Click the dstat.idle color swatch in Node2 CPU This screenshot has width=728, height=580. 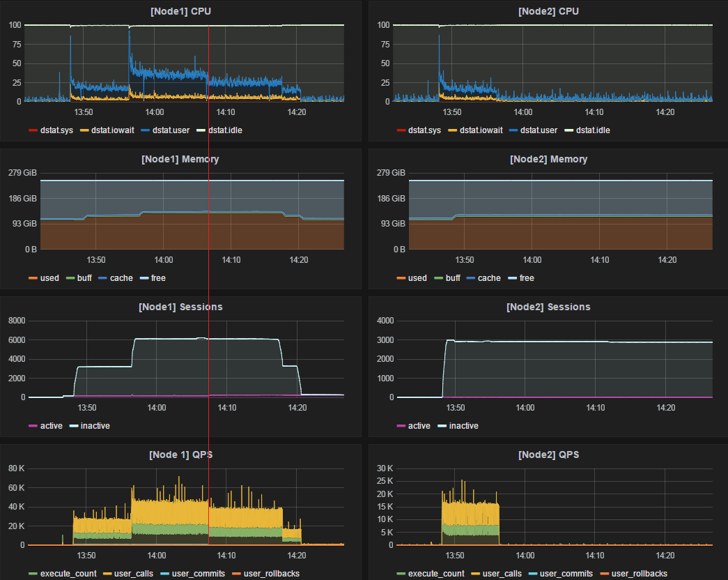(568, 130)
